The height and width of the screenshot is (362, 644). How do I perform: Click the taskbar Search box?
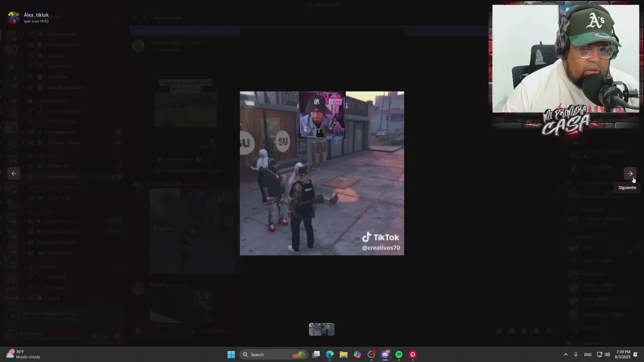(273, 354)
